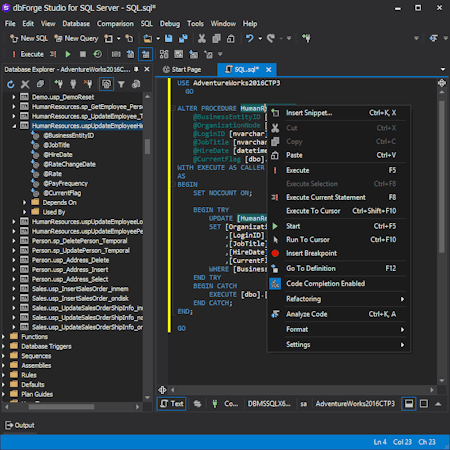Click the Save All icon
This screenshot has height=450, width=450.
(x=183, y=39)
